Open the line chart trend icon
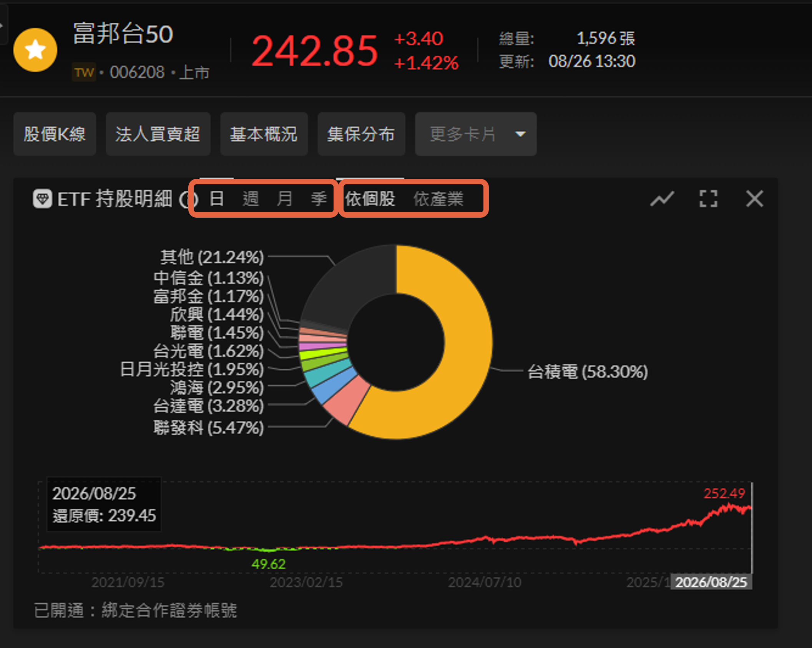812x648 pixels. pos(662,199)
